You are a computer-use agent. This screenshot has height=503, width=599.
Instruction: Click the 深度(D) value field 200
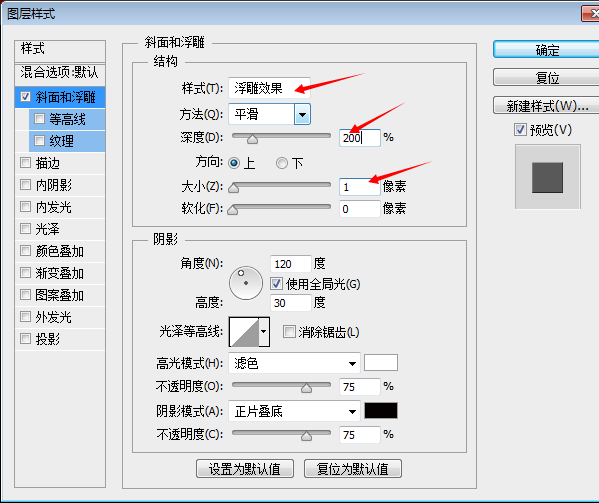[x=359, y=137]
